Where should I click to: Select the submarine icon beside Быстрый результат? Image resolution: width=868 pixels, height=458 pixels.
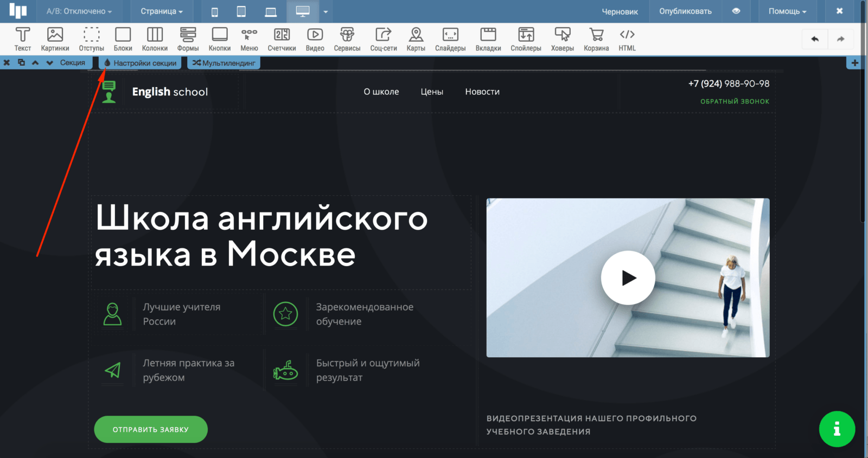285,370
